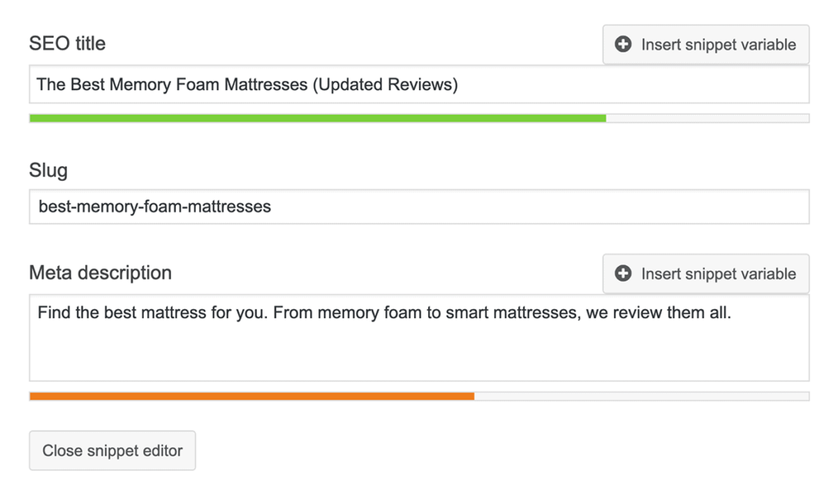The height and width of the screenshot is (504, 838).
Task: Click the unfilled part of meta description bar
Action: pyautogui.click(x=641, y=397)
